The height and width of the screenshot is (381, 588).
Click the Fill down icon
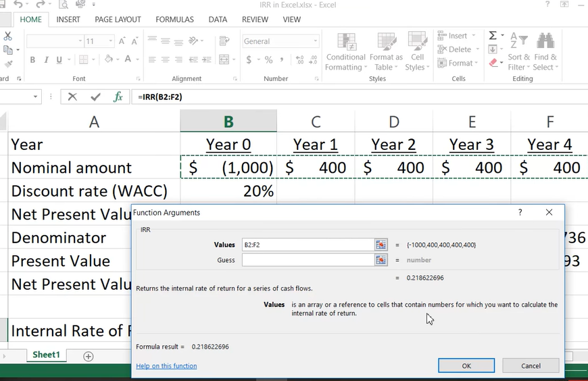493,49
